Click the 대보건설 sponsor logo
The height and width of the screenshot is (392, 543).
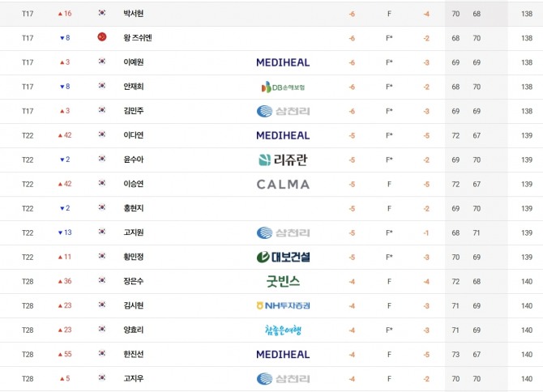pos(283,257)
